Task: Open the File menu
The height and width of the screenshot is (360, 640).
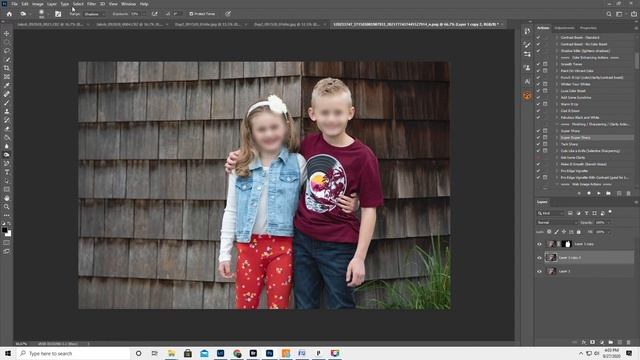Action: [14, 4]
